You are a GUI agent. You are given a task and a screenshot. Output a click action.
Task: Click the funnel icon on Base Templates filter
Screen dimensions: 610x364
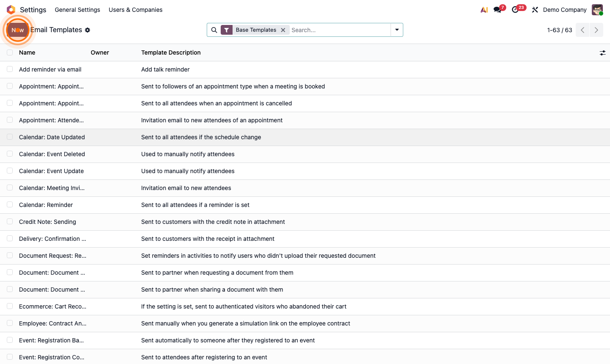click(x=227, y=30)
